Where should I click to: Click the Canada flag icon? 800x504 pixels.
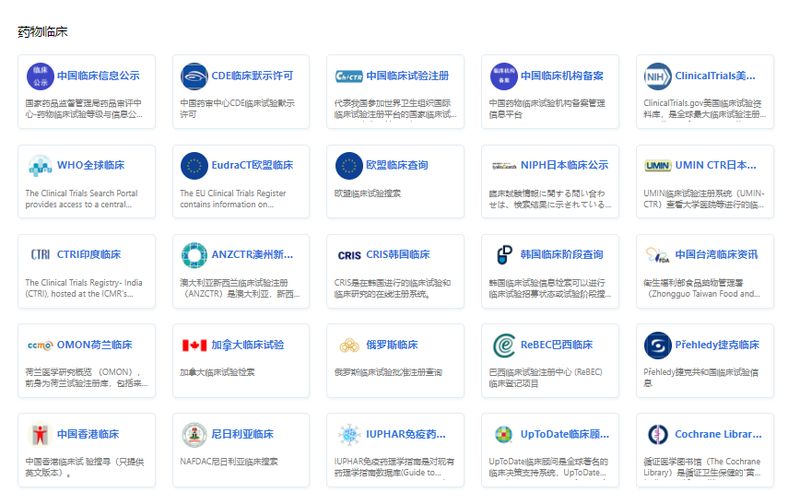194,345
